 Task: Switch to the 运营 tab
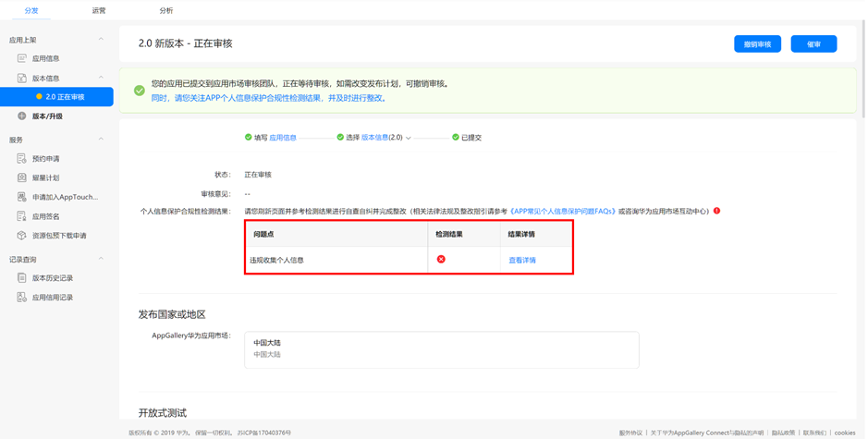pyautogui.click(x=99, y=10)
